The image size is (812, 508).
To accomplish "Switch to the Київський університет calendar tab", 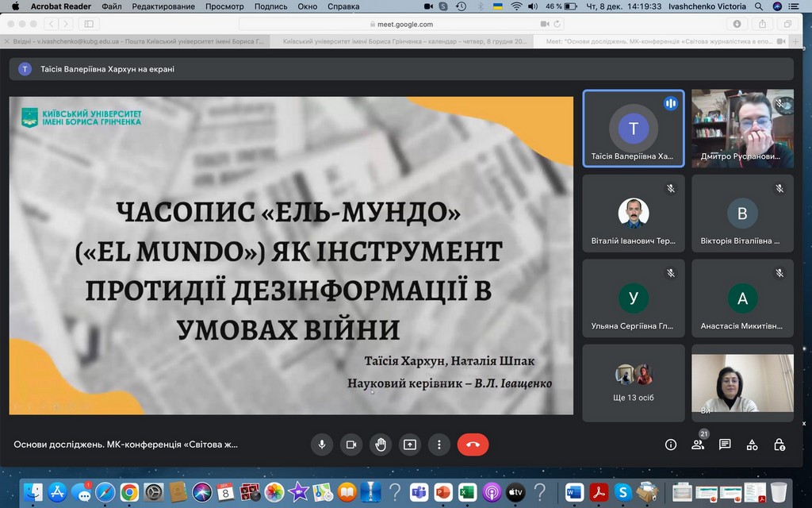I will 405,41.
